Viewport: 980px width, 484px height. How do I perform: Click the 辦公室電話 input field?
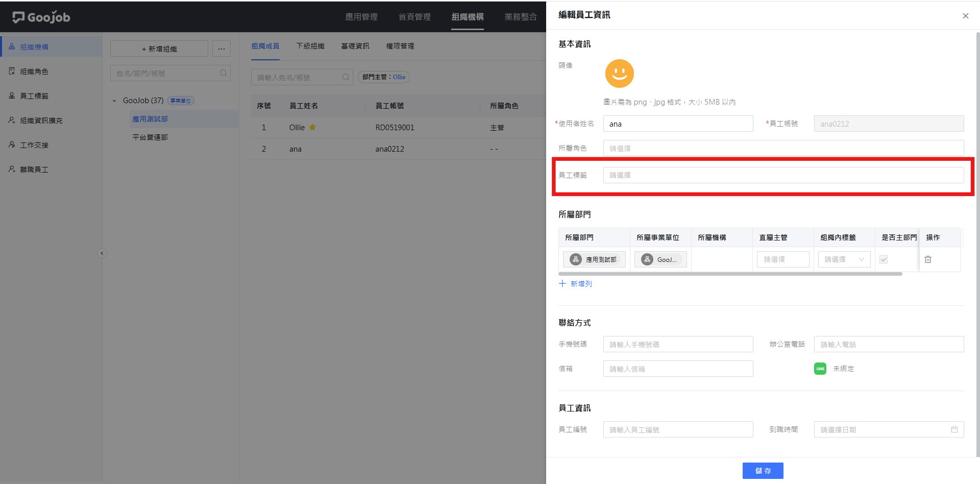[889, 344]
